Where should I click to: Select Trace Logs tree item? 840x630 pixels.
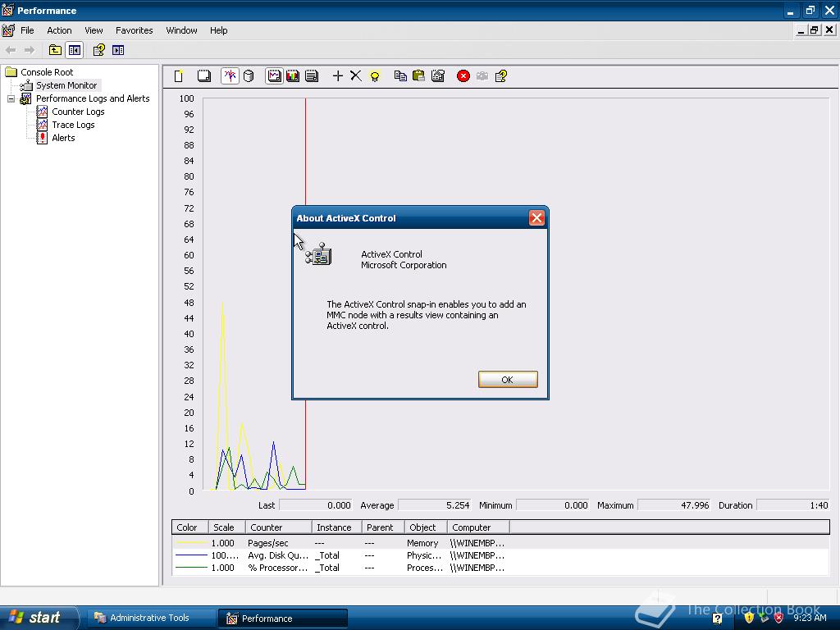click(73, 125)
